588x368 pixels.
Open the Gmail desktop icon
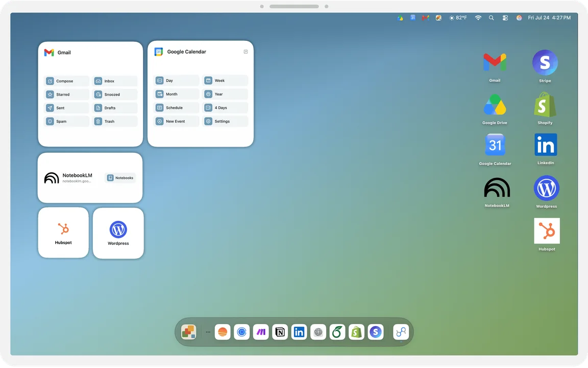tap(495, 63)
